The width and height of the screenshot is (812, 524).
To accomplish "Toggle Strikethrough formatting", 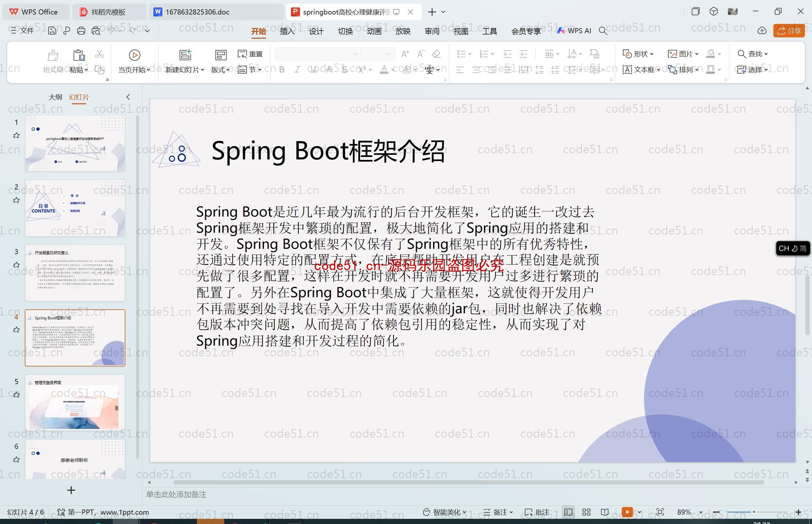I will [x=329, y=70].
